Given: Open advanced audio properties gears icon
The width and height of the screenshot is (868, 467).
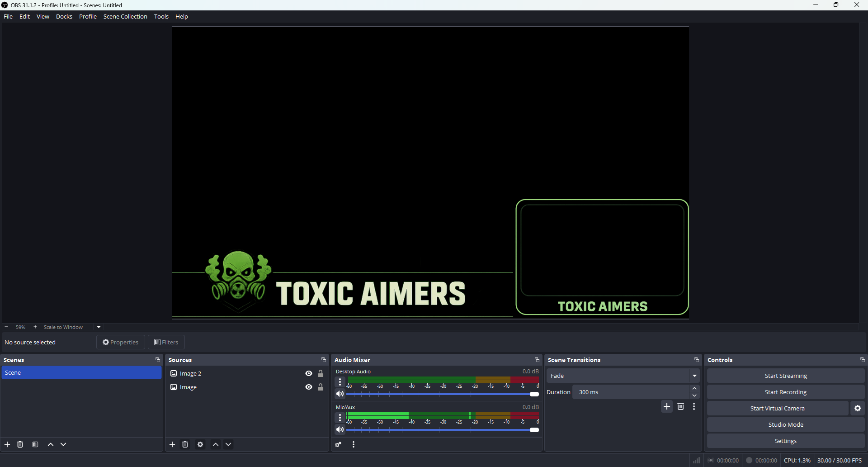Looking at the screenshot, I should [x=338, y=444].
